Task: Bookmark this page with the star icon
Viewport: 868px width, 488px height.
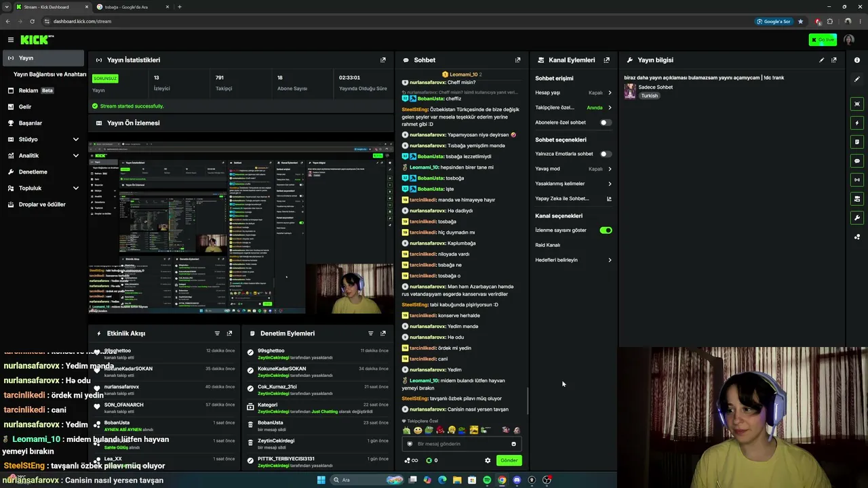Action: tap(801, 21)
